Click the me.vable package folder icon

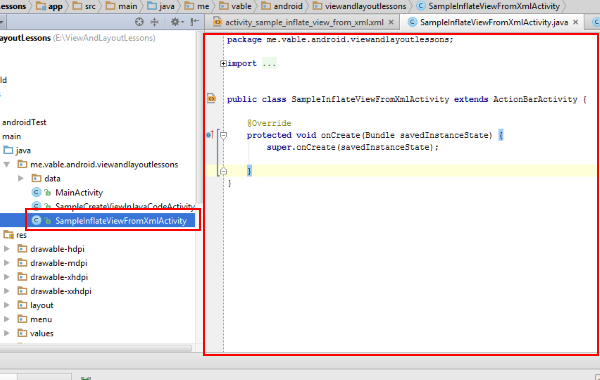22,165
